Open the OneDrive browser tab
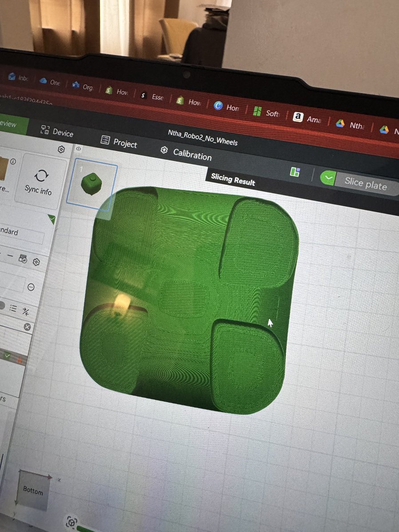Viewport: 399px width, 532px height. (x=50, y=82)
